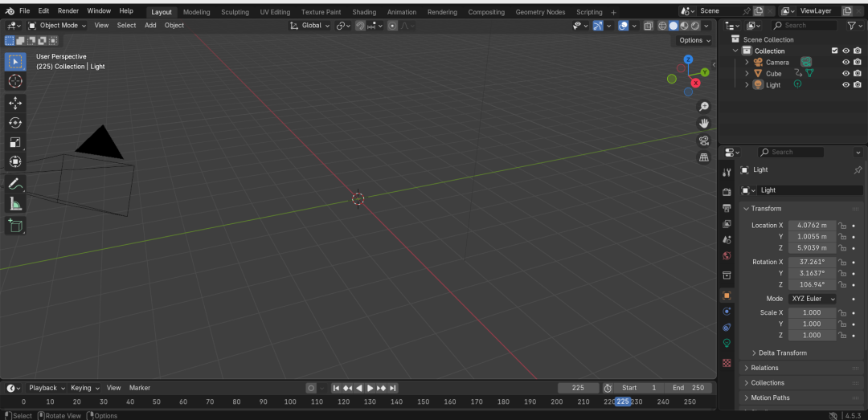
Task: Open the viewport Add menu
Action: pos(150,26)
